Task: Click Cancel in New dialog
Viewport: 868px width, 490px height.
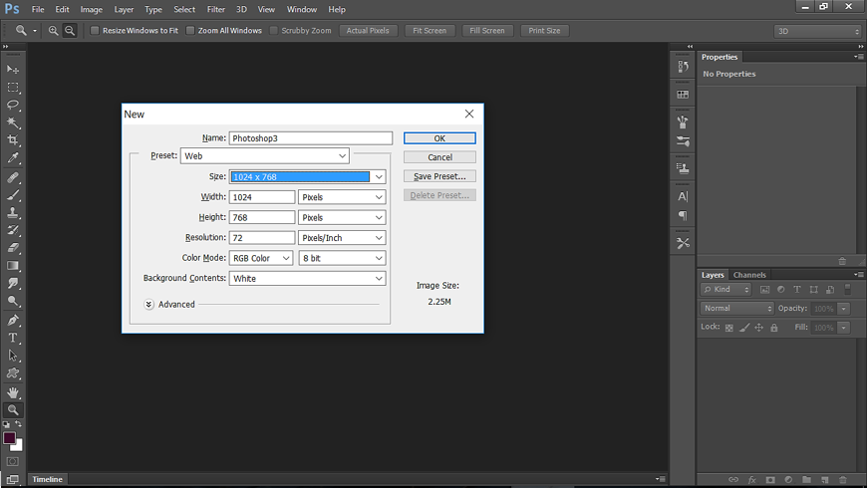Action: [439, 157]
